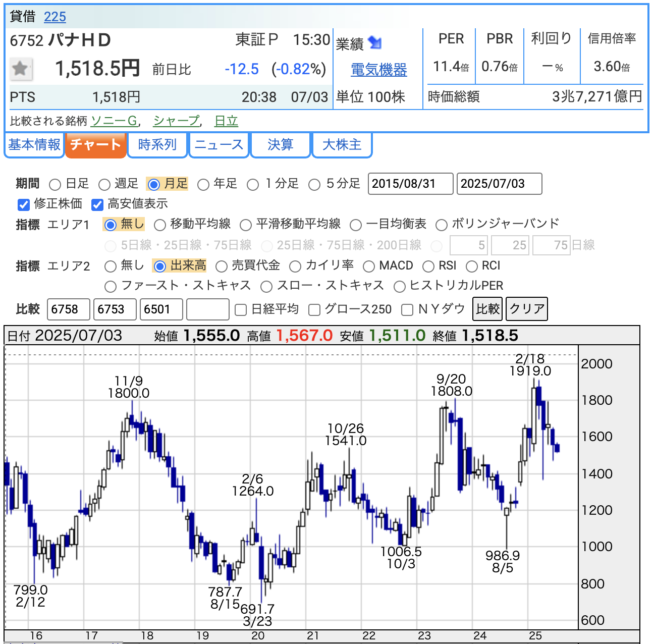Select 一目均衡表 radio button
654x644 pixels.
point(356,225)
